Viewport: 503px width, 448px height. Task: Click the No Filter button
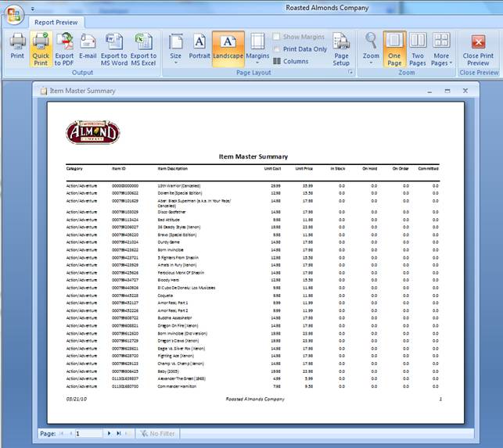pyautogui.click(x=157, y=434)
